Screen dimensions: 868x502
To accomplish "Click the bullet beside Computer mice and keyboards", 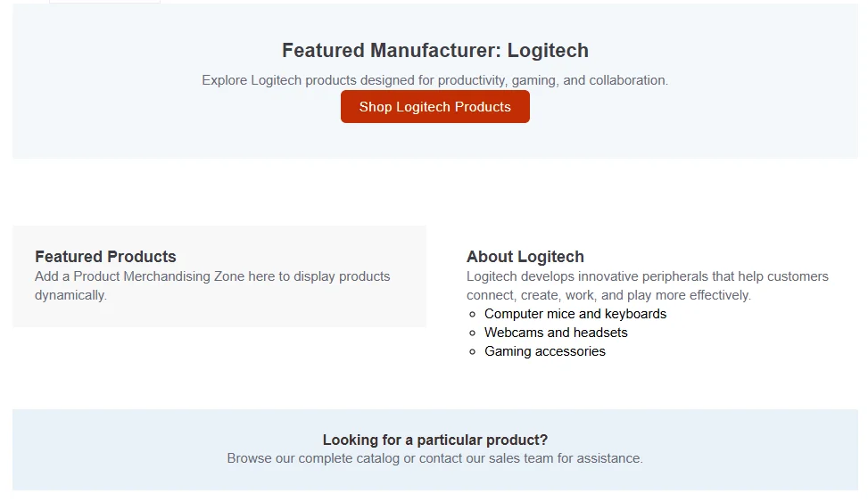I will click(472, 315).
